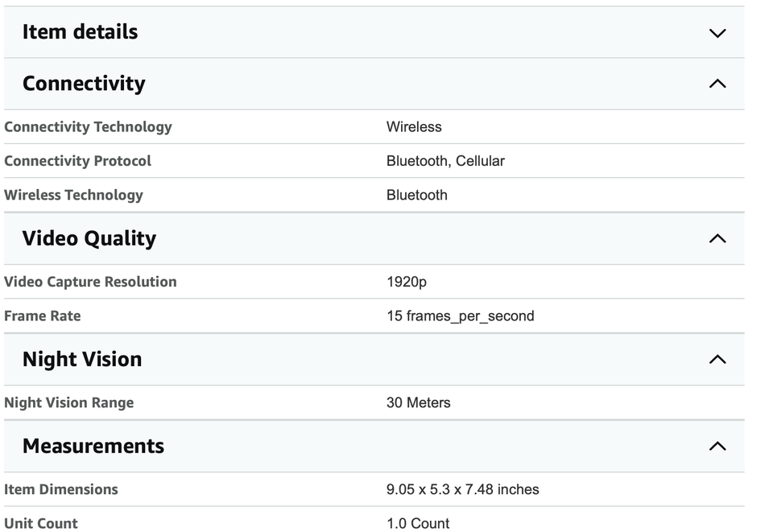Click the Video Capture Resolution label

[x=90, y=282]
